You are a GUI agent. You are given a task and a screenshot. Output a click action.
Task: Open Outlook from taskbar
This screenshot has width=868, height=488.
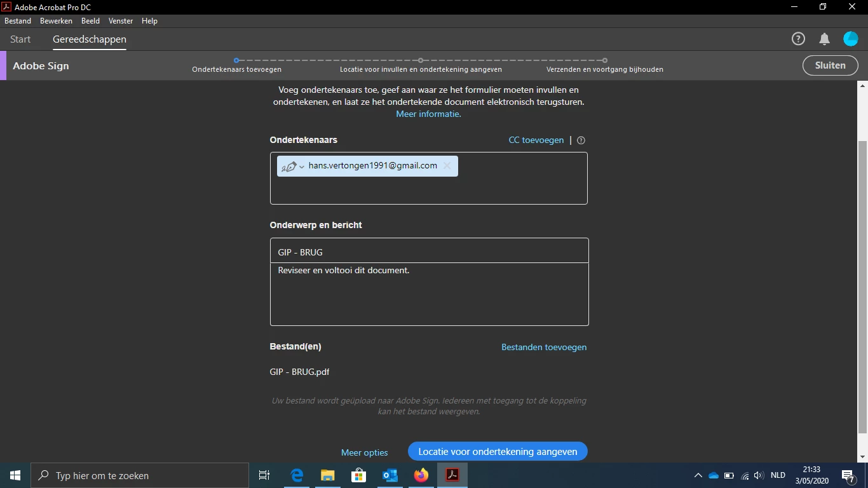coord(390,475)
